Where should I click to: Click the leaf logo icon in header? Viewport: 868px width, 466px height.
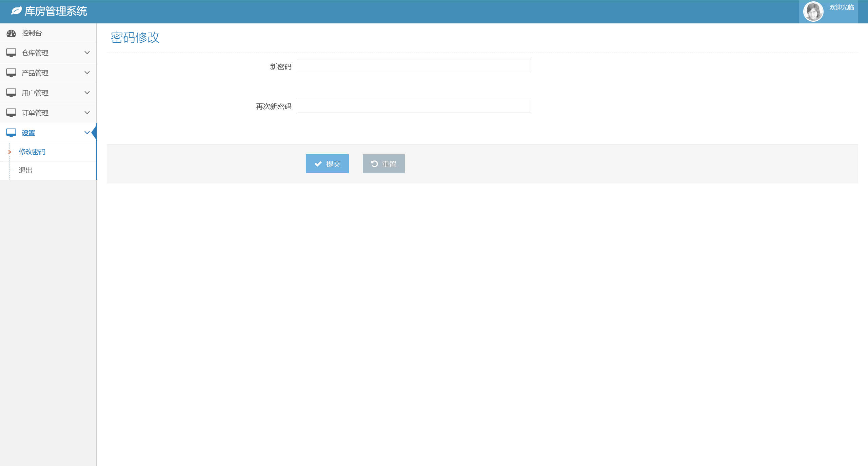tap(16, 11)
